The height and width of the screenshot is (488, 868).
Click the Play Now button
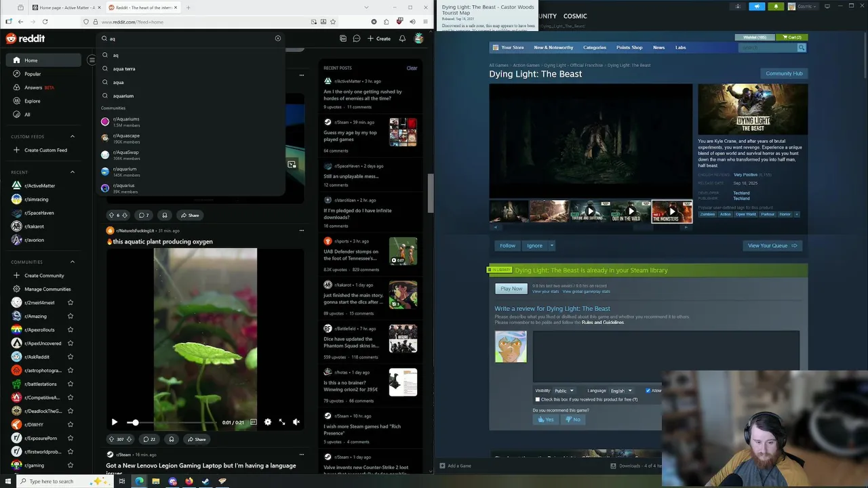(511, 289)
